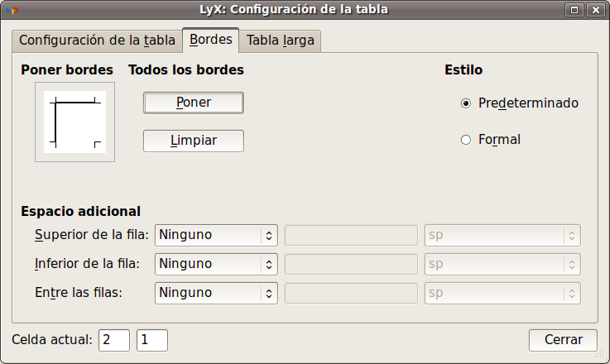Click the Superior de la fila value field
Viewport: 610px width, 364px height.
[351, 235]
